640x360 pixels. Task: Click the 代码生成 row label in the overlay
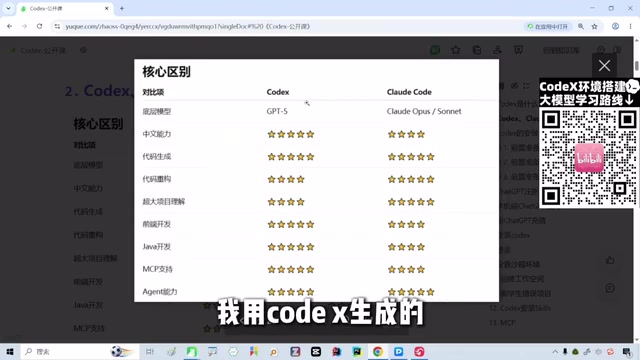click(157, 156)
